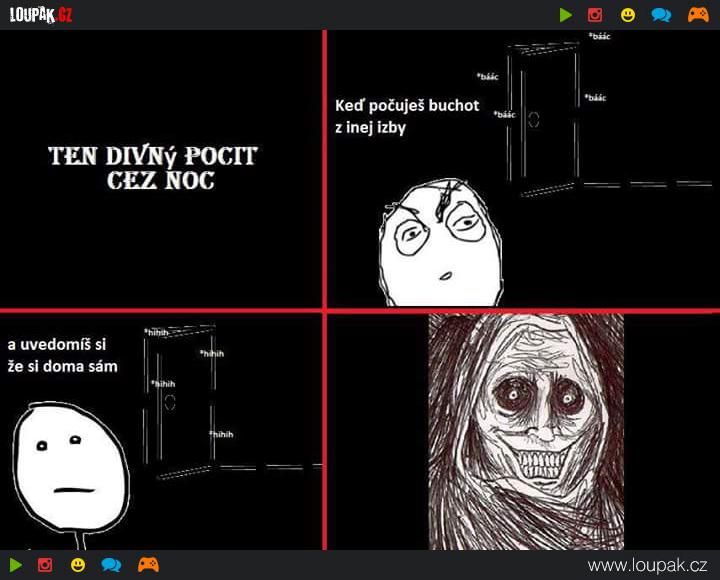Open the blue chat bubbles icon in header
This screenshot has height=580, width=720.
tap(661, 15)
